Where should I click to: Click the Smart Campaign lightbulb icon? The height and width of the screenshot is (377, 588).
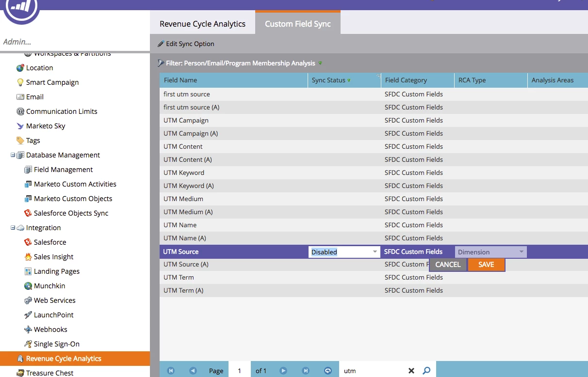pos(20,82)
